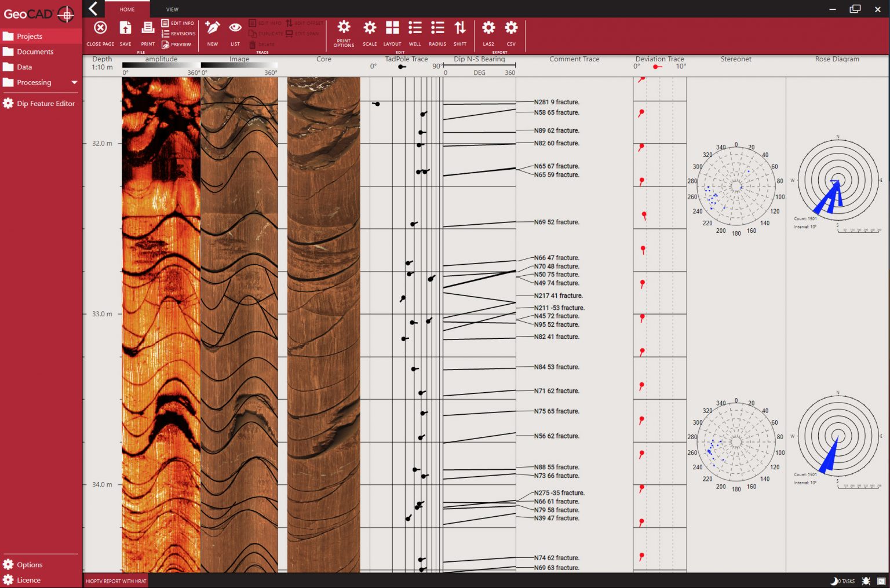Open the Projects folder

[30, 36]
